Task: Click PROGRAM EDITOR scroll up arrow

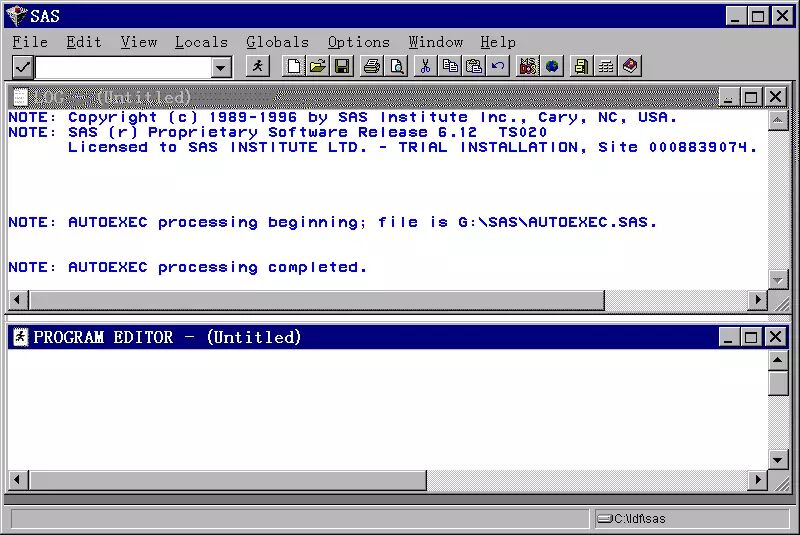Action: pyautogui.click(x=778, y=360)
